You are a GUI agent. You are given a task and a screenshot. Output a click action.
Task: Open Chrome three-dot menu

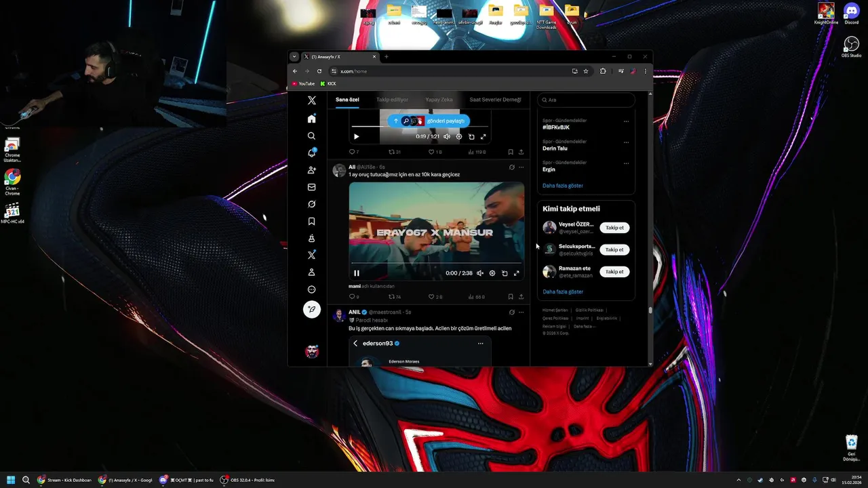click(x=645, y=71)
